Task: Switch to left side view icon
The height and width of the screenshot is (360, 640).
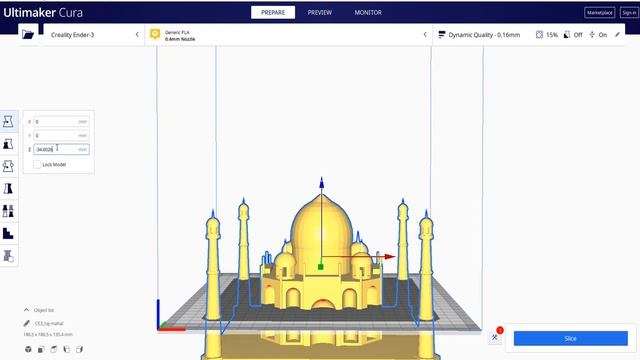Action: click(x=67, y=349)
